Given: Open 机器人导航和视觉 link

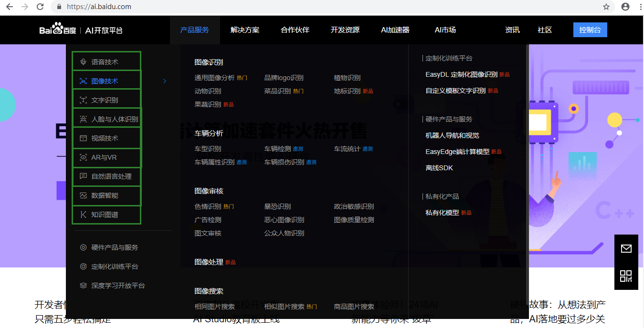Looking at the screenshot, I should click(x=452, y=135).
